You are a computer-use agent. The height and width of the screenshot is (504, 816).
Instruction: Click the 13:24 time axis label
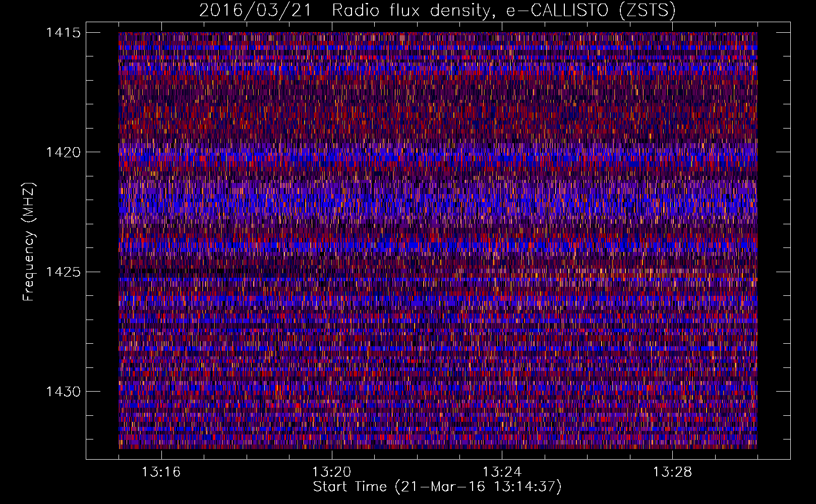[502, 472]
